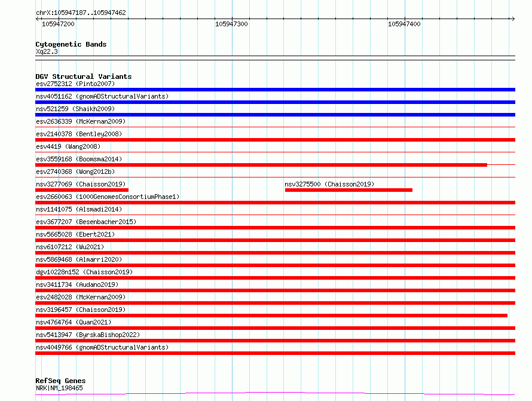Open variant esv2752312 (Pinto2007)
532x401 pixels.
[75, 84]
